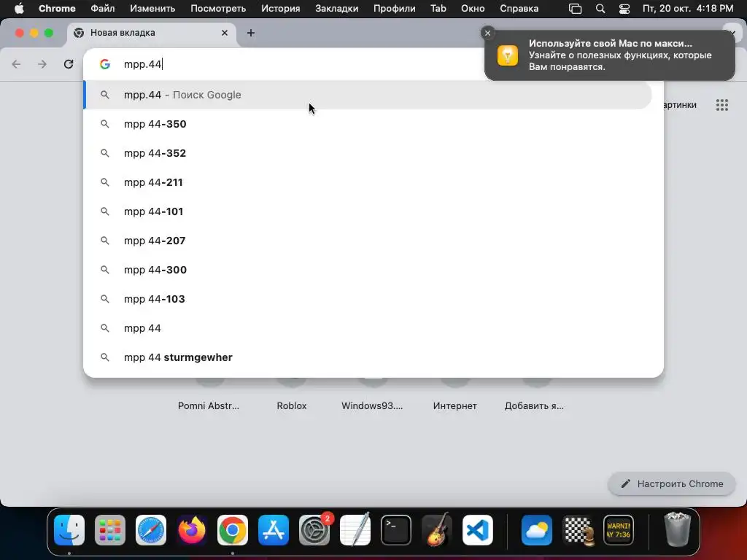The width and height of the screenshot is (747, 560).
Task: Launch Terminal from the dock
Action: (396, 530)
